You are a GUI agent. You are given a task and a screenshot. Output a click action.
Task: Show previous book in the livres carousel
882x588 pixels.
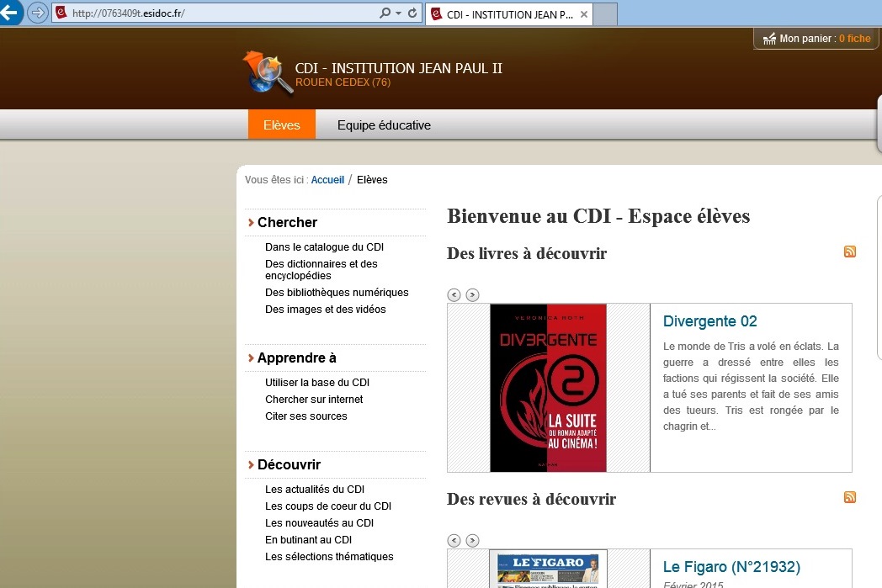454,294
